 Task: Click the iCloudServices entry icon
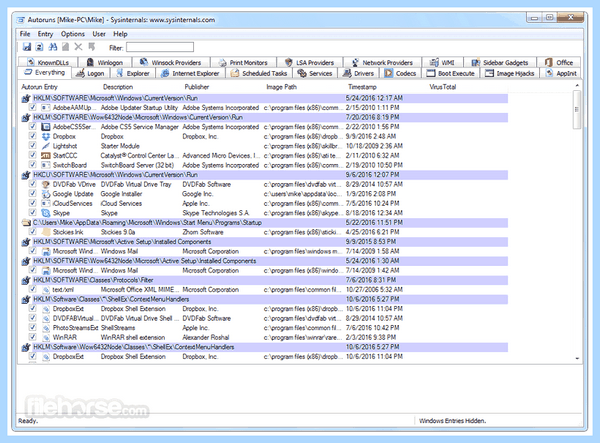(46, 203)
